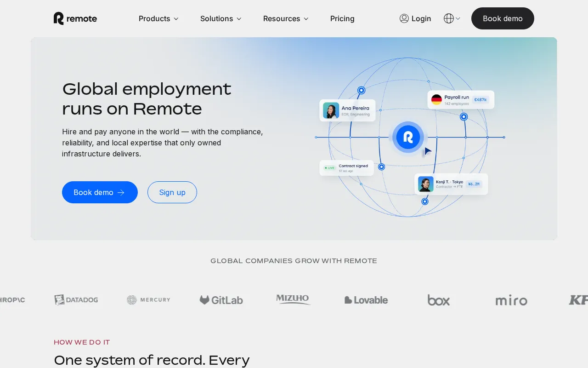This screenshot has height=368, width=588.
Task: Click the central Remote R globe icon
Action: (x=408, y=137)
